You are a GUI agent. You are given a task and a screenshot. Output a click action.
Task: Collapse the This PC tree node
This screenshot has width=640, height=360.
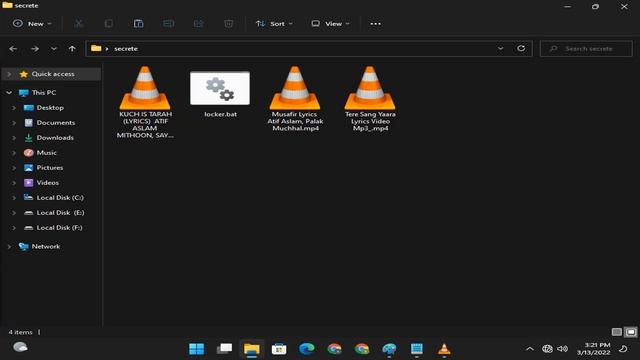coord(9,93)
